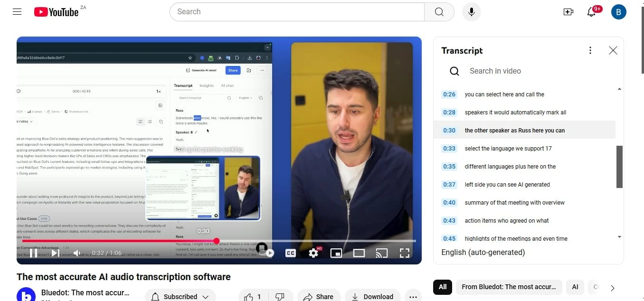Show next filter chips with arrow

tap(613, 288)
